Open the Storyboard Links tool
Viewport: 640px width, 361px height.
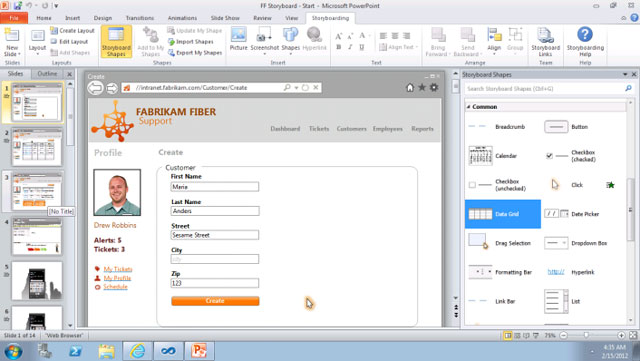coord(545,42)
